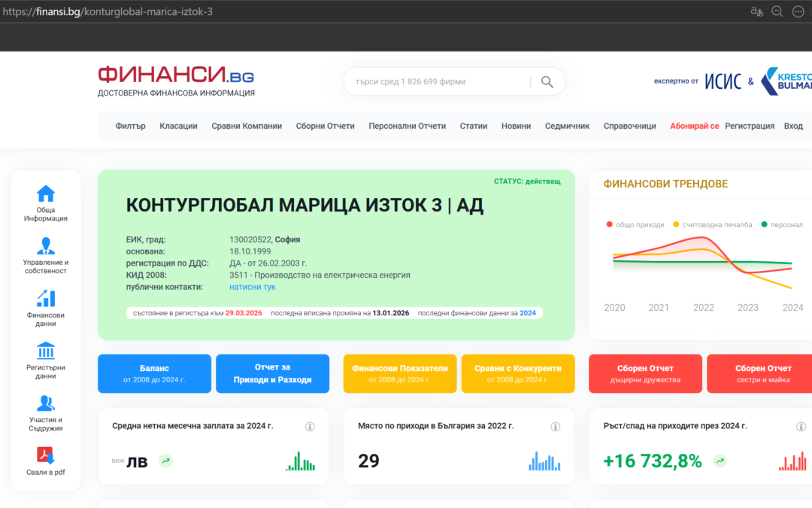
Task: Open the Седмичник menu item
Action: tap(567, 126)
